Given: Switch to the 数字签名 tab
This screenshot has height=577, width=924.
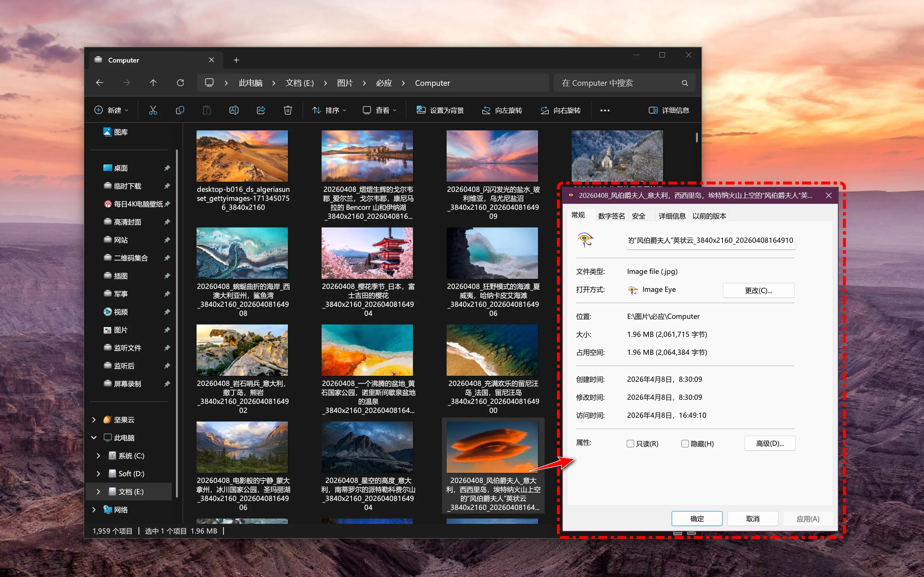Looking at the screenshot, I should (x=611, y=216).
